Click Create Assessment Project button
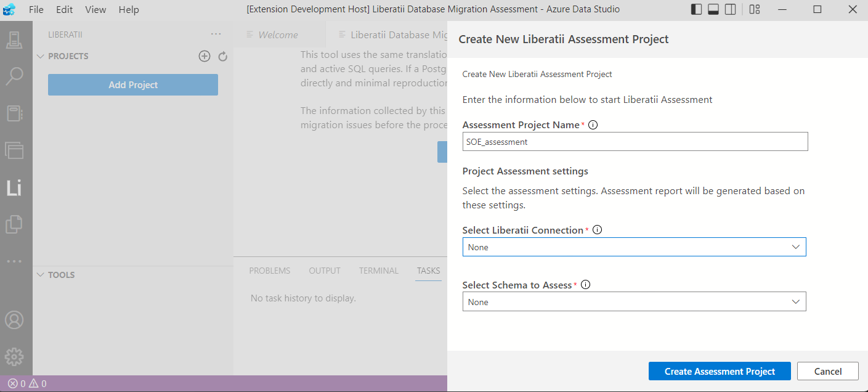The image size is (868, 392). [720, 371]
